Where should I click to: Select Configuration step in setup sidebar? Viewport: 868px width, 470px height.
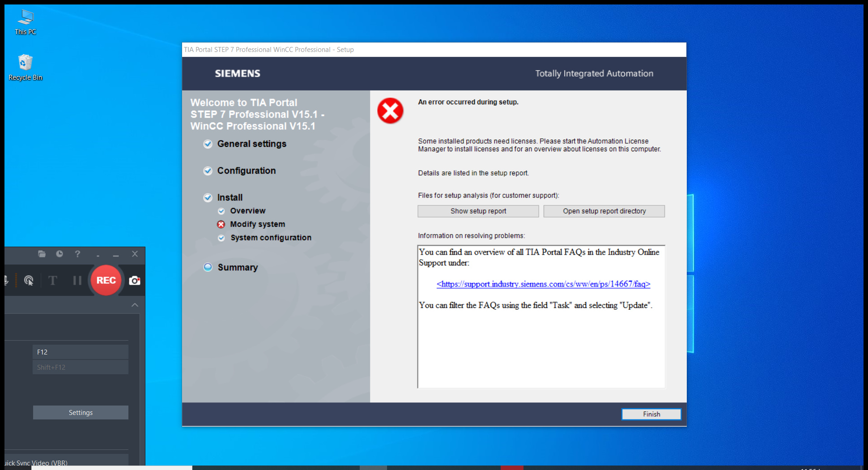pyautogui.click(x=247, y=171)
